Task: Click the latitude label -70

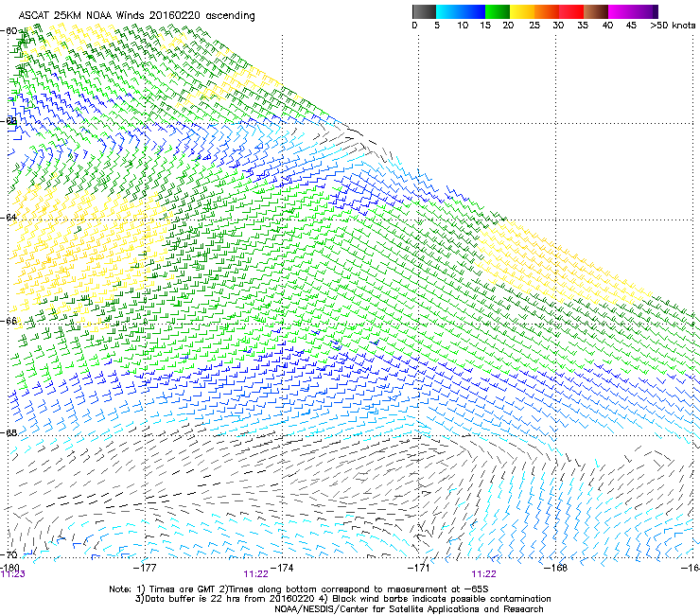Action: point(9,554)
